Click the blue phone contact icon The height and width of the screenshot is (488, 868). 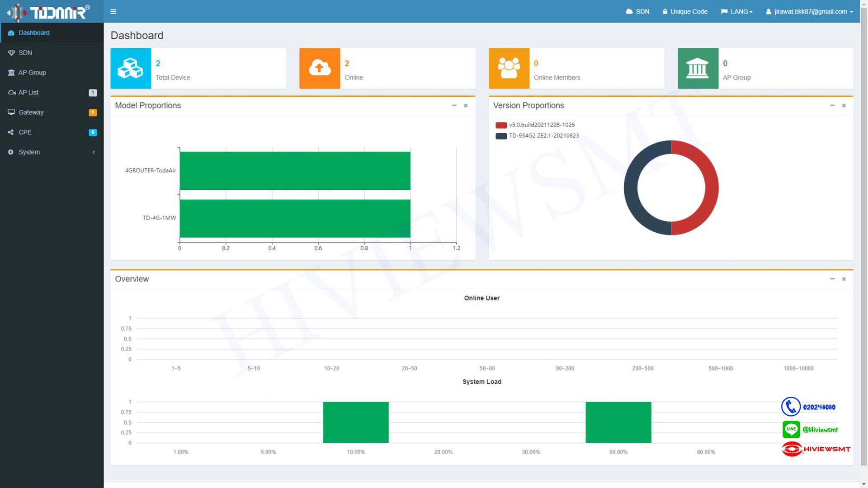point(791,407)
